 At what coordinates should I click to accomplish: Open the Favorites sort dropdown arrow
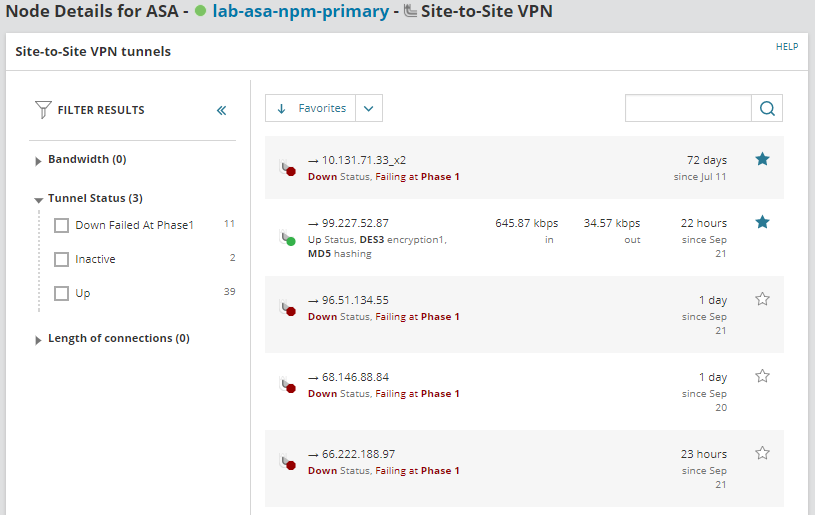point(368,108)
